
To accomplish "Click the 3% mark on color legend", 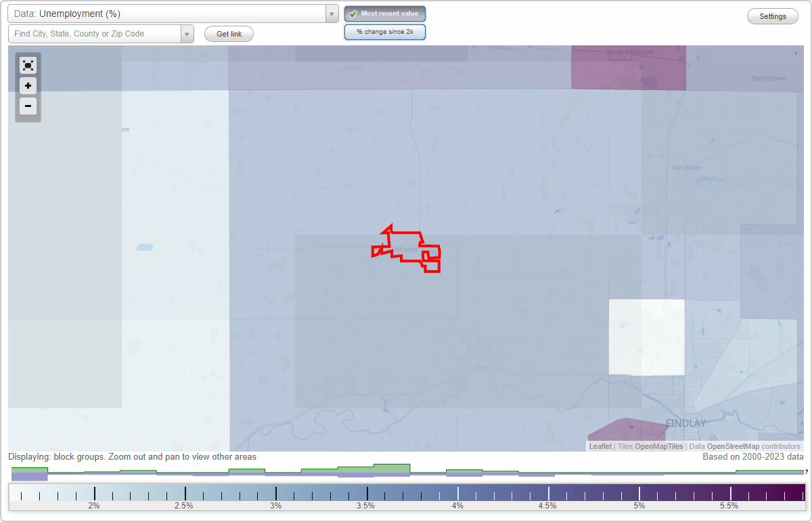I will click(276, 506).
